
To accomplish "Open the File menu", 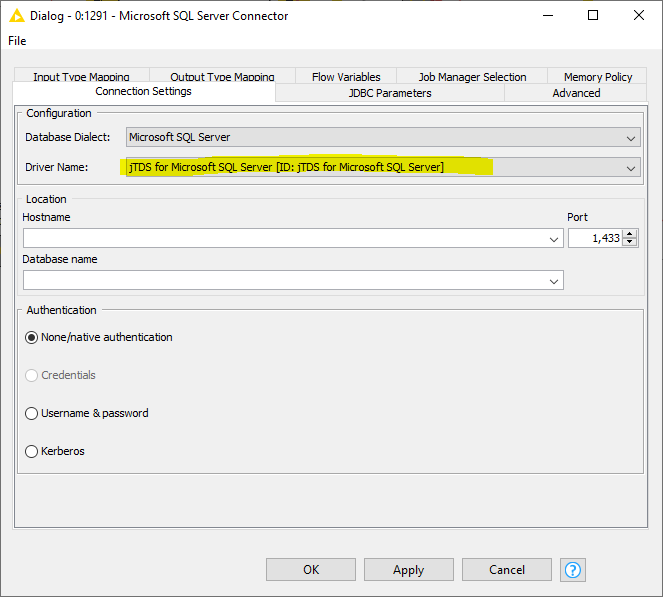I will click(x=17, y=41).
